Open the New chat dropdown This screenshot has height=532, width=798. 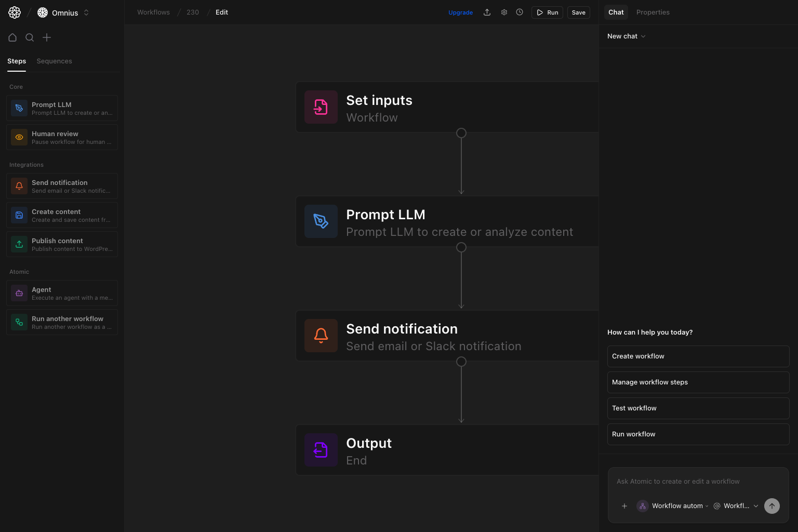[626, 36]
